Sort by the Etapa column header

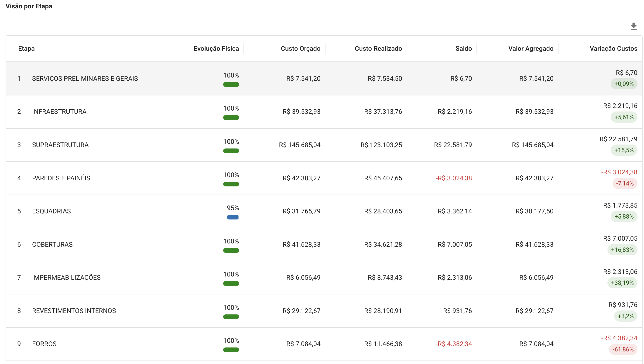tap(26, 48)
